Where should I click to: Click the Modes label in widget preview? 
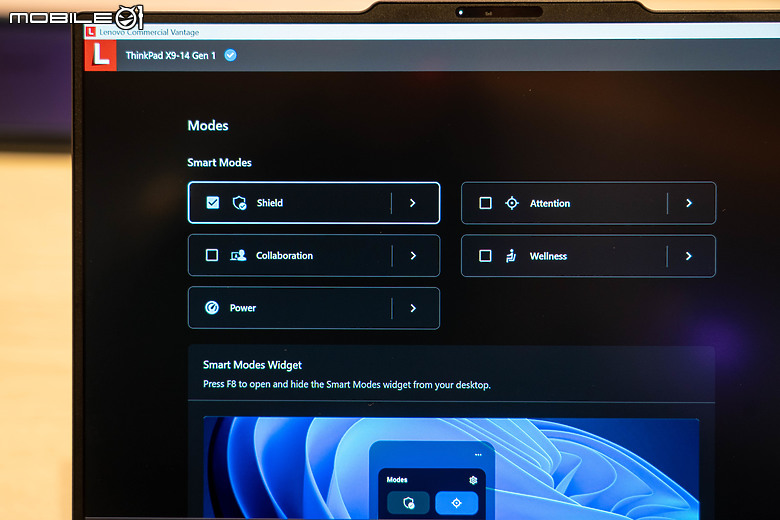(x=397, y=480)
